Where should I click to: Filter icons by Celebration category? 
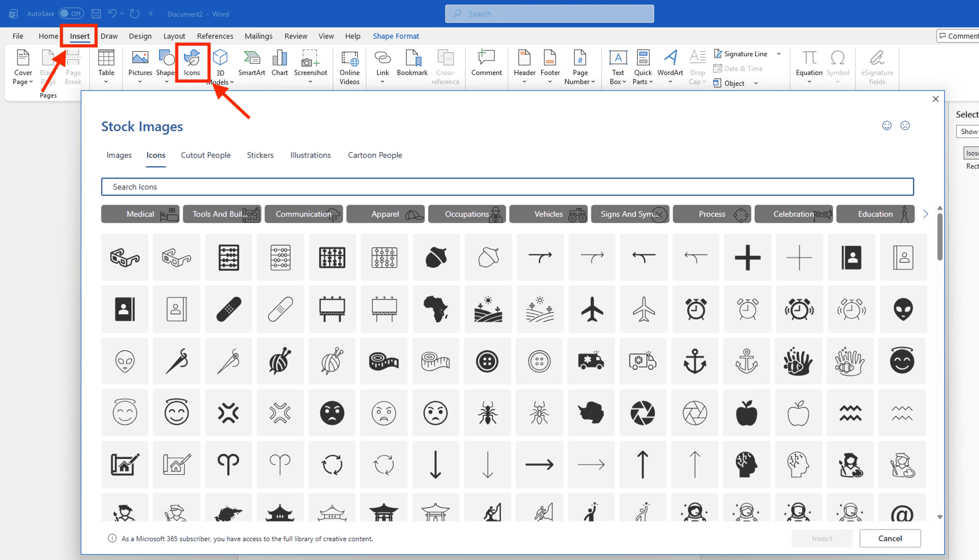[793, 214]
